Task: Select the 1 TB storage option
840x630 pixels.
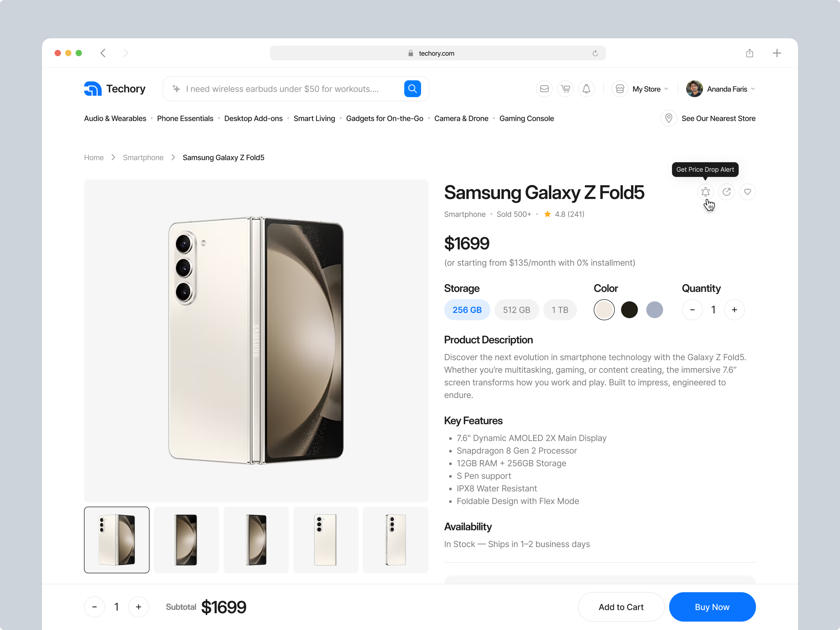Action: tap(560, 310)
